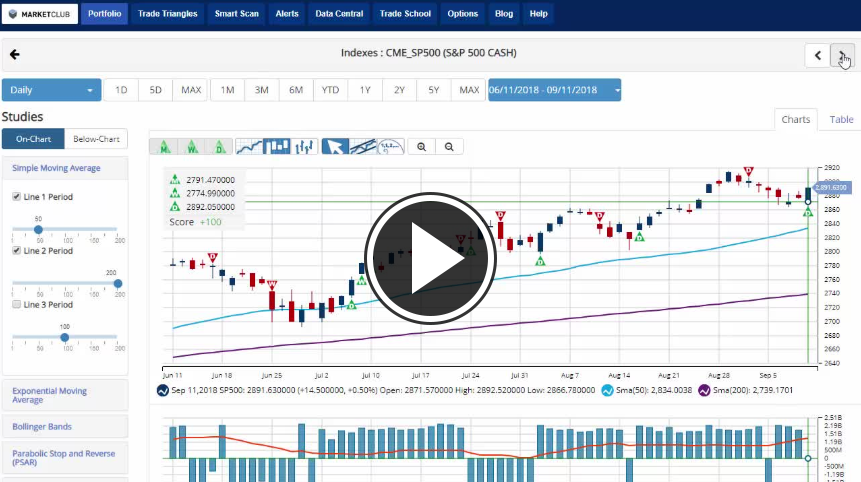The width and height of the screenshot is (861, 482).
Task: Select the Fibonacci drawing tool
Action: pyautogui.click(x=391, y=147)
